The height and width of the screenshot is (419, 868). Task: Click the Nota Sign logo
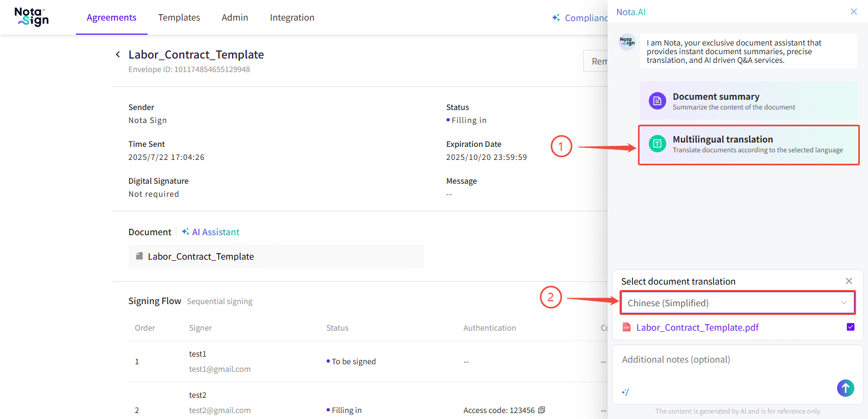pyautogui.click(x=31, y=17)
